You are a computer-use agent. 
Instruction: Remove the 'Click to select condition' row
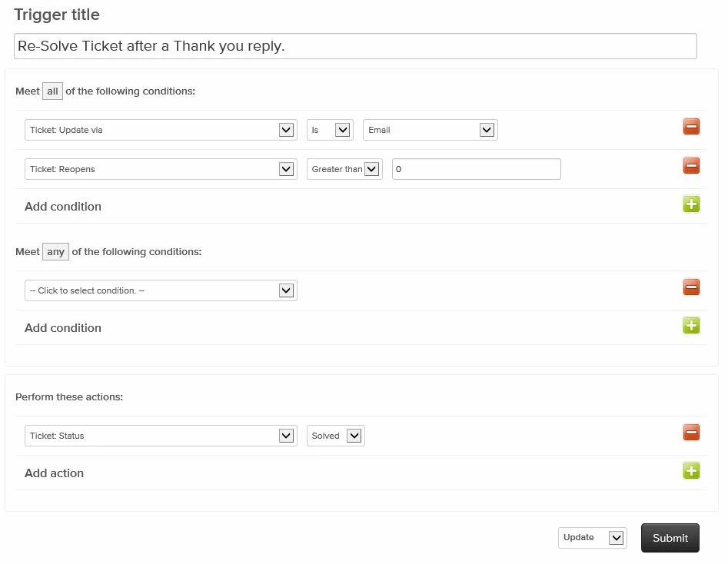tap(691, 287)
